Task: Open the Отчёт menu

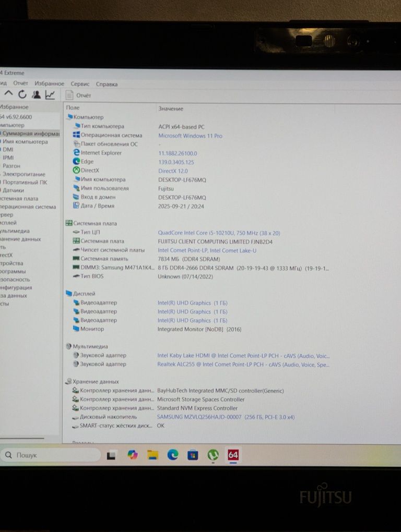Action: (x=20, y=83)
